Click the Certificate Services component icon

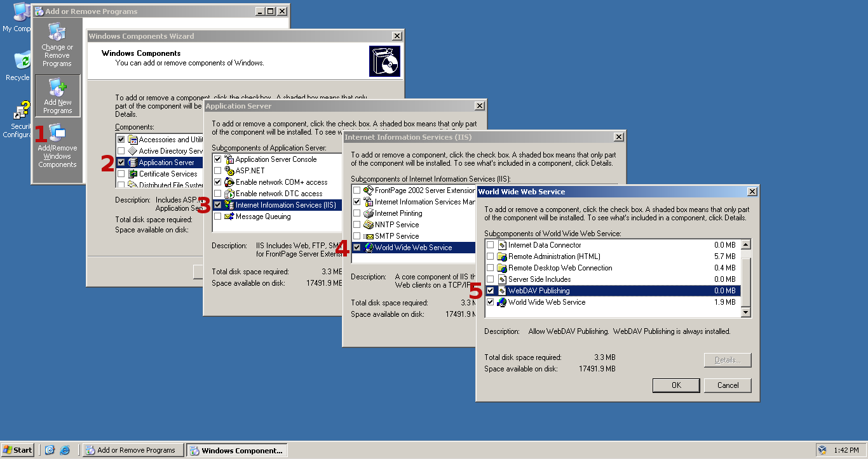click(x=133, y=174)
